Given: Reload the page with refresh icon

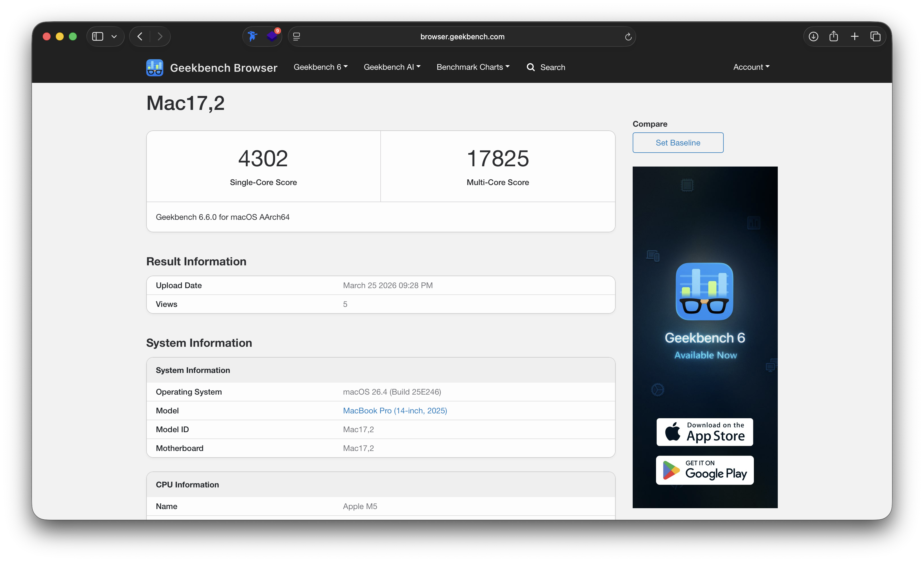Looking at the screenshot, I should pos(628,37).
